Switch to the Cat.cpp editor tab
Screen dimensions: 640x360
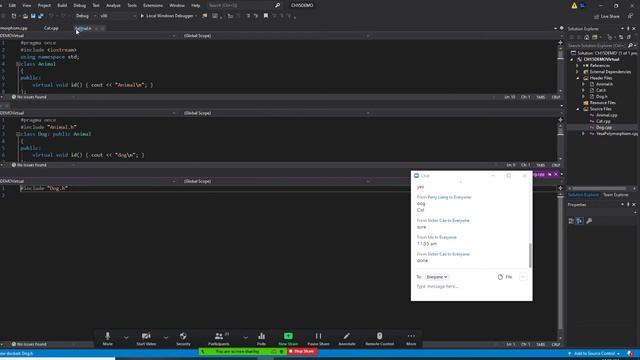(x=51, y=28)
